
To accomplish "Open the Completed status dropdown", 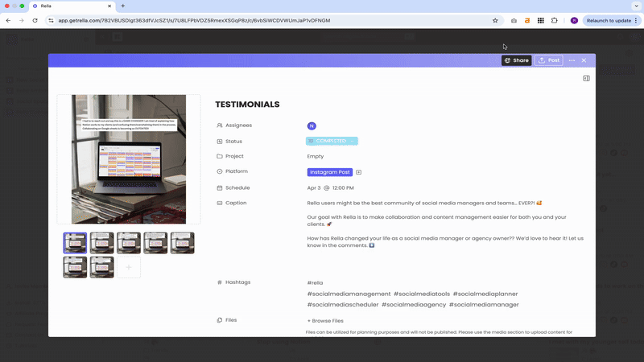I will pyautogui.click(x=332, y=142).
